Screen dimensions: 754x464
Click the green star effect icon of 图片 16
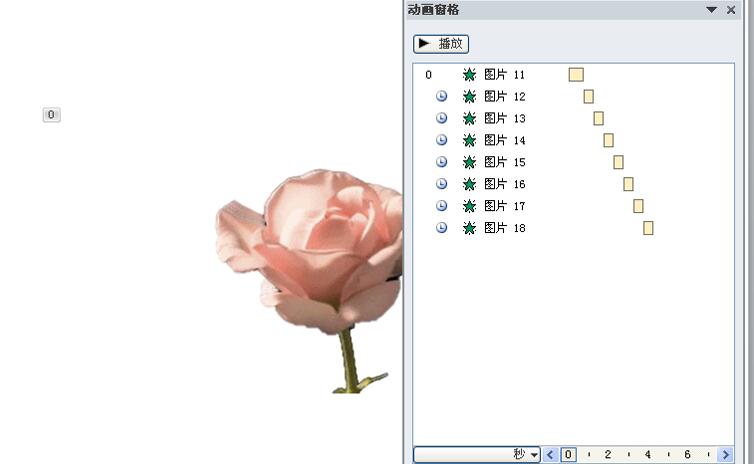pos(469,184)
